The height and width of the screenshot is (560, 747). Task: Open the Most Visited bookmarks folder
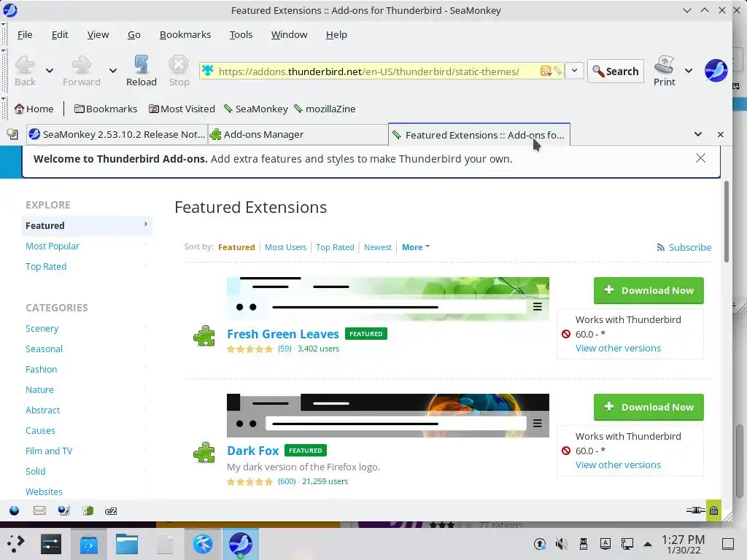(182, 109)
